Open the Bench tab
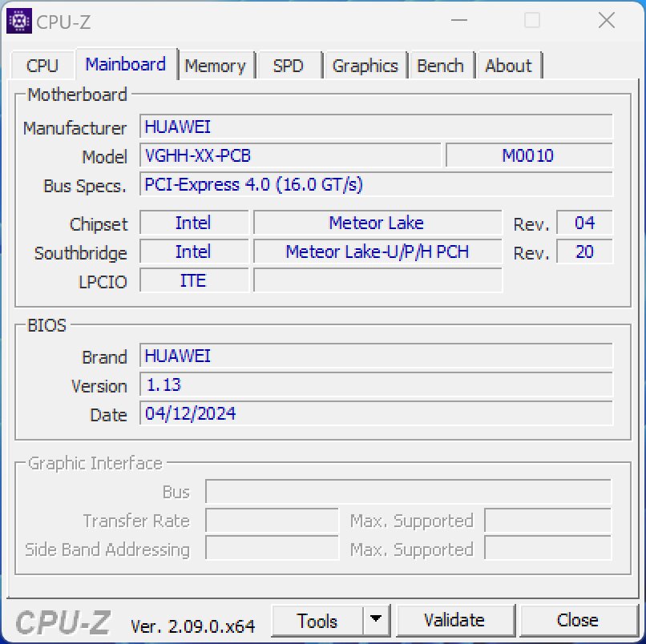646x644 pixels. coord(440,66)
